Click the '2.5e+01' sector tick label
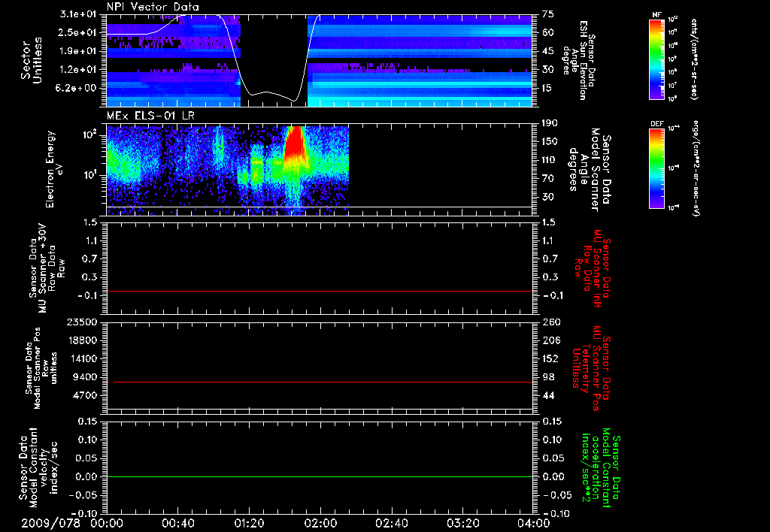 79,32
